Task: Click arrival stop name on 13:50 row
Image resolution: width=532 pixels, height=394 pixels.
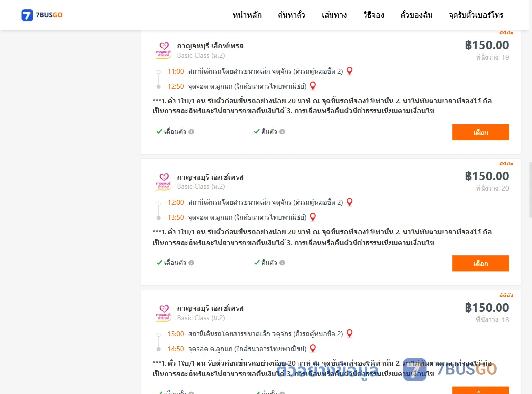Action: (x=247, y=217)
